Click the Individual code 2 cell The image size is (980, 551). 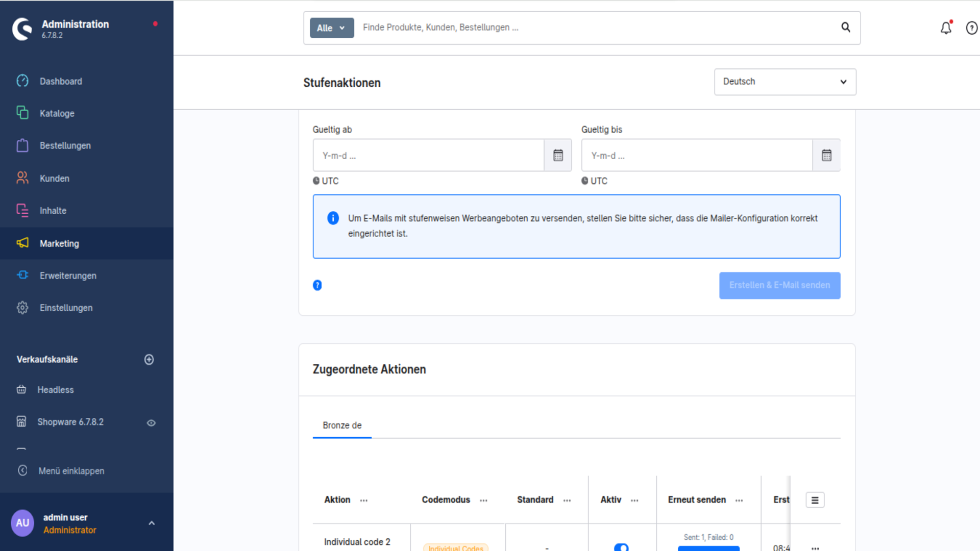point(357,542)
